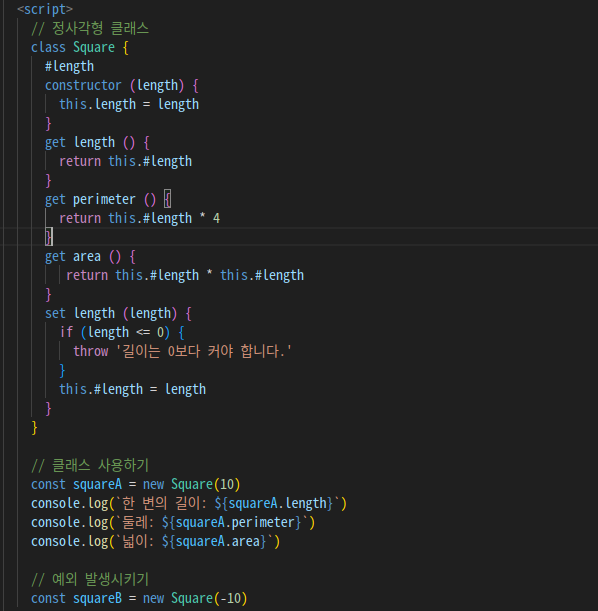This screenshot has width=598, height=611.
Task: Click line 'this.#length = length' in setter
Action: (132, 389)
